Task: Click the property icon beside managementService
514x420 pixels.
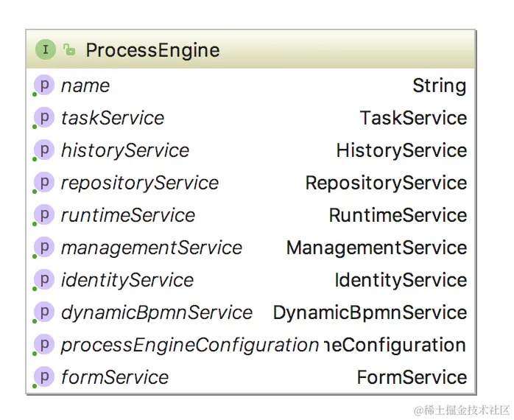Action: 44,248
